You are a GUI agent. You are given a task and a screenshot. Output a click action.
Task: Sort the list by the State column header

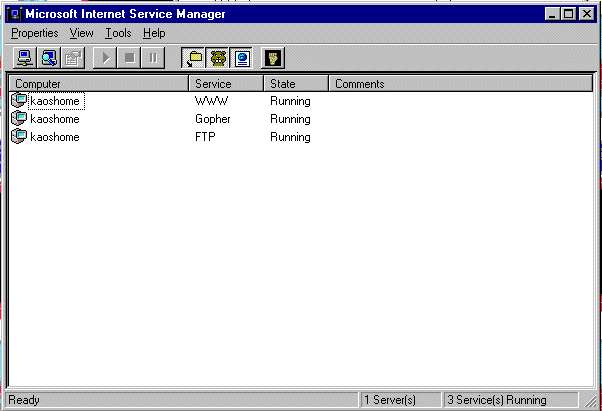[x=296, y=84]
